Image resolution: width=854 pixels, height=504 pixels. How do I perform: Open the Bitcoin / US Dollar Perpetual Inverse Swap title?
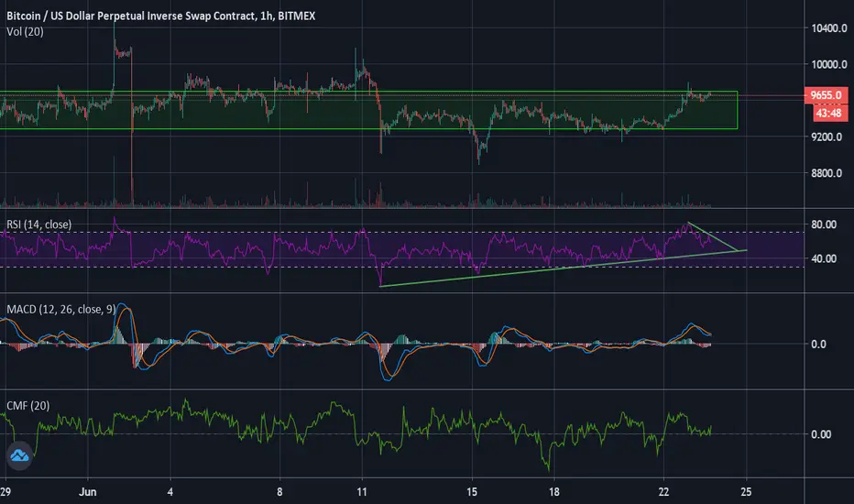click(x=160, y=16)
